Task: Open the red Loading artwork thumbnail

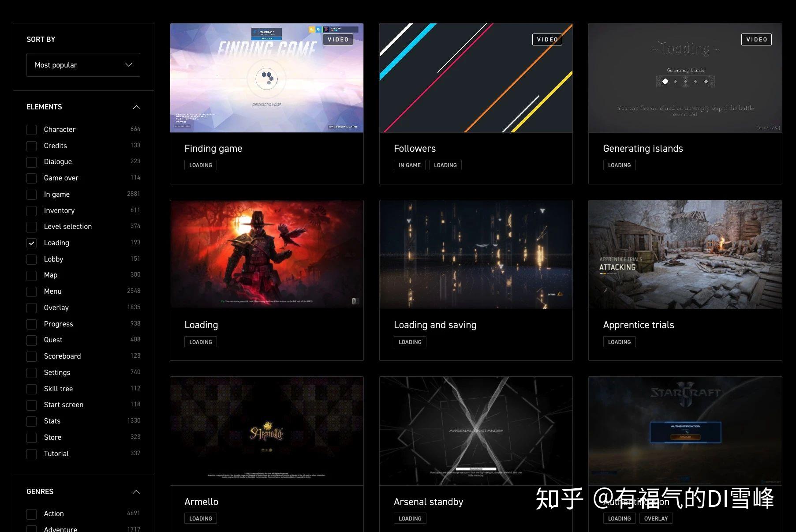Action: [267, 255]
